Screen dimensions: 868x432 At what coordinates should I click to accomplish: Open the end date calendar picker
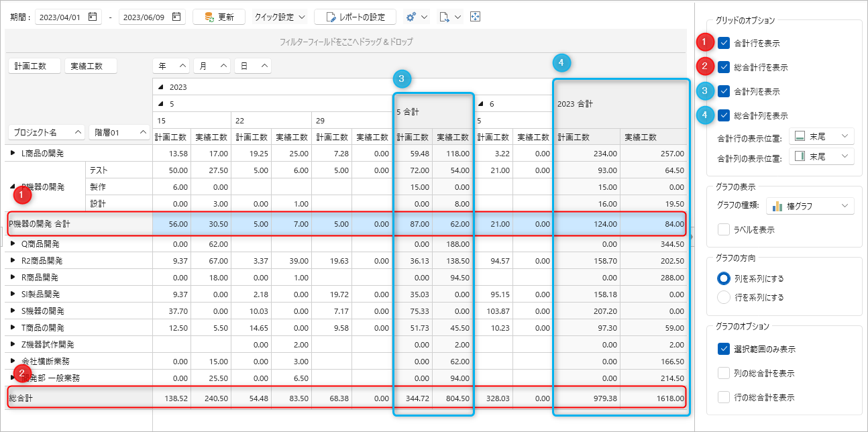[x=176, y=17]
